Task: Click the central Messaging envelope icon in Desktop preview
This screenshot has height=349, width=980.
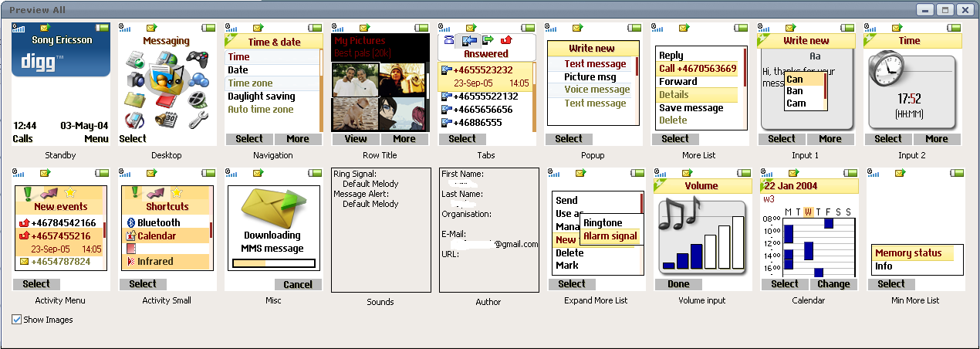Action: point(167,80)
